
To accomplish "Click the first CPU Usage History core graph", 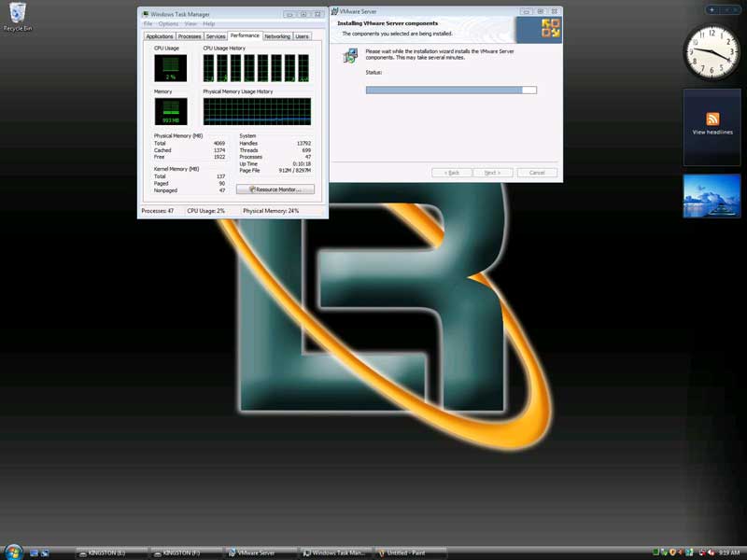I will (x=208, y=67).
